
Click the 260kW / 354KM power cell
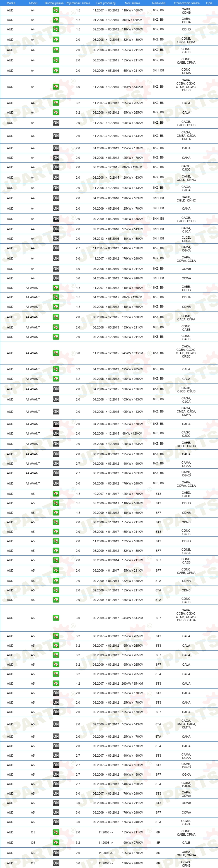[132, 683]
